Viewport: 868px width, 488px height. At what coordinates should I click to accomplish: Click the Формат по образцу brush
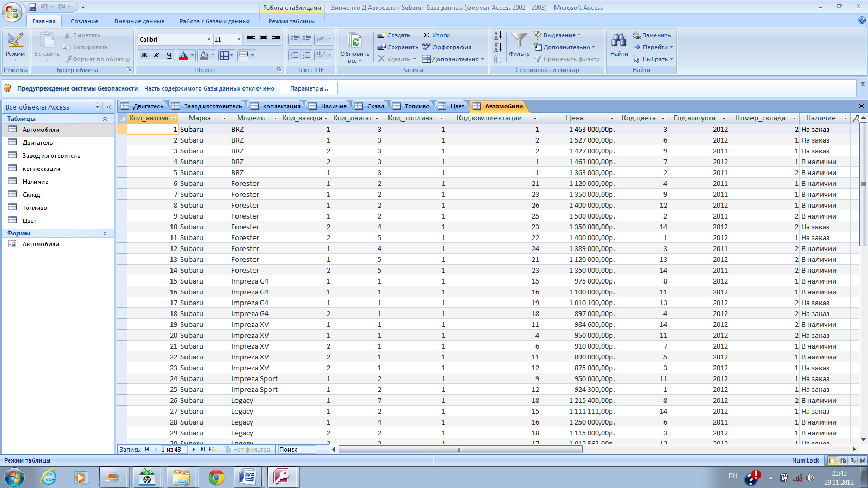pyautogui.click(x=67, y=59)
